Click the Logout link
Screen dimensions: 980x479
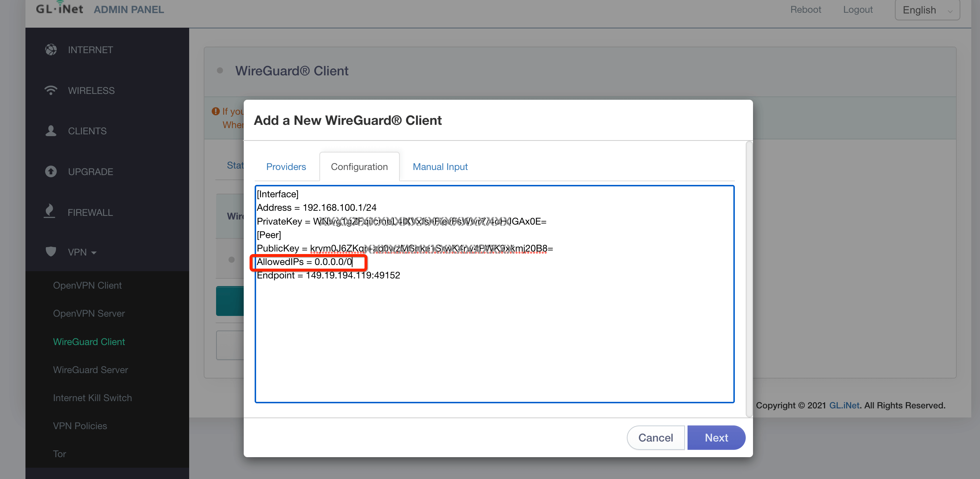click(858, 9)
